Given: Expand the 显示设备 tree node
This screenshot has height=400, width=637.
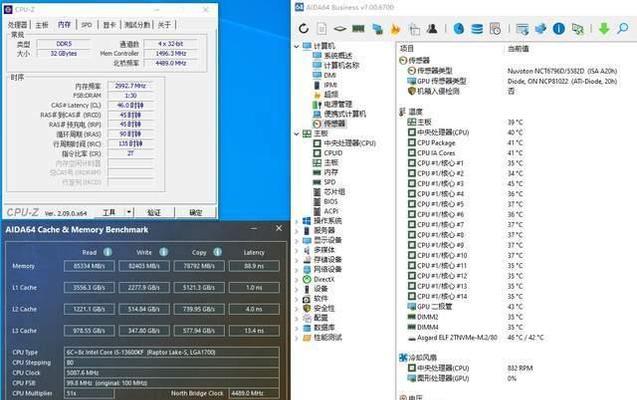Looking at the screenshot, I should tap(297, 241).
